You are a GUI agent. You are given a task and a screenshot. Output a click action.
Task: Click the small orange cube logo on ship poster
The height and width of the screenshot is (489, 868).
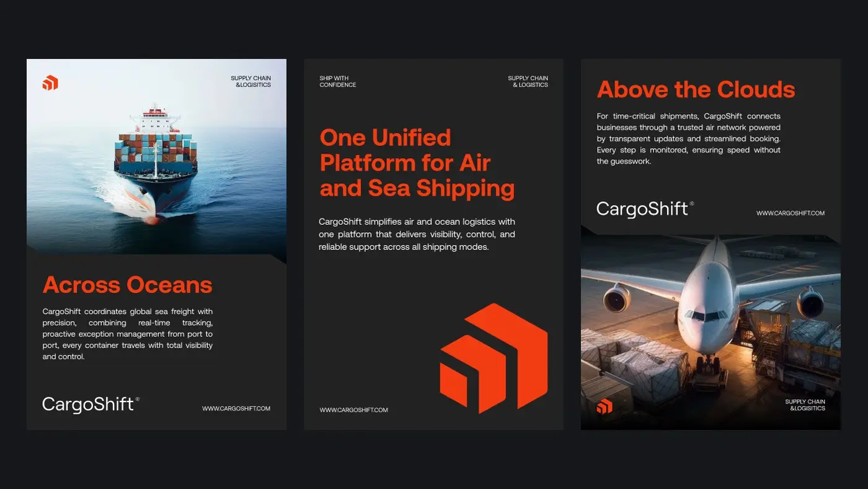pos(50,83)
